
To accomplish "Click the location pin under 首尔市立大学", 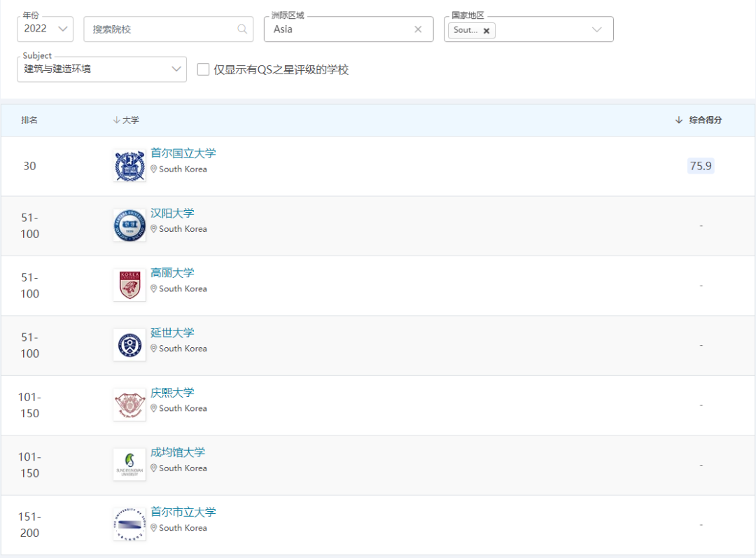I will coord(154,528).
